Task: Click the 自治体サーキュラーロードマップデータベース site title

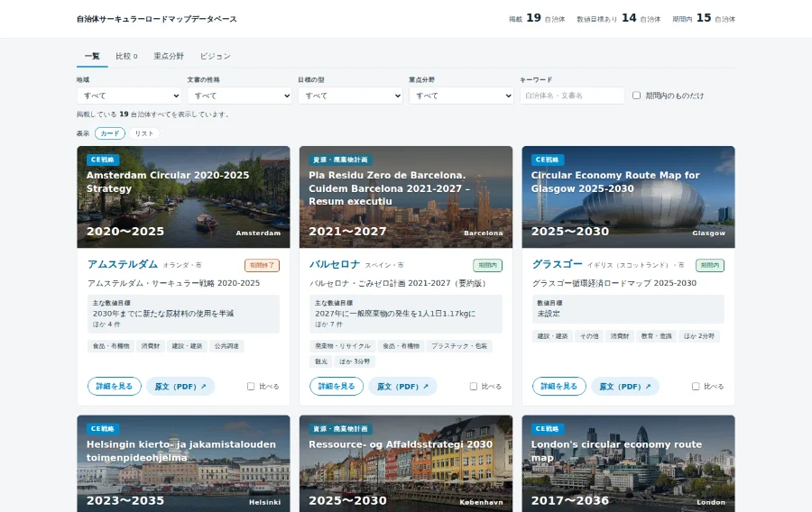Action: pos(157,19)
